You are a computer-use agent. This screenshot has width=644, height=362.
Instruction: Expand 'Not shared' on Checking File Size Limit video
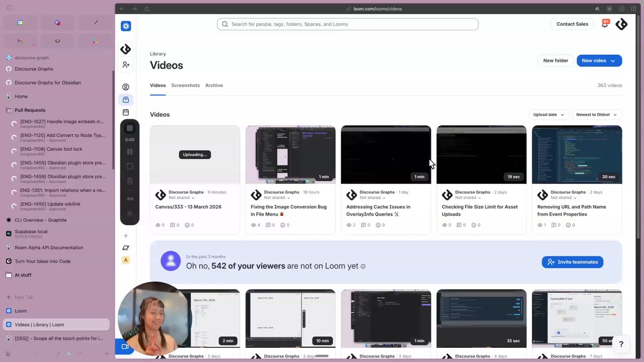(x=468, y=198)
